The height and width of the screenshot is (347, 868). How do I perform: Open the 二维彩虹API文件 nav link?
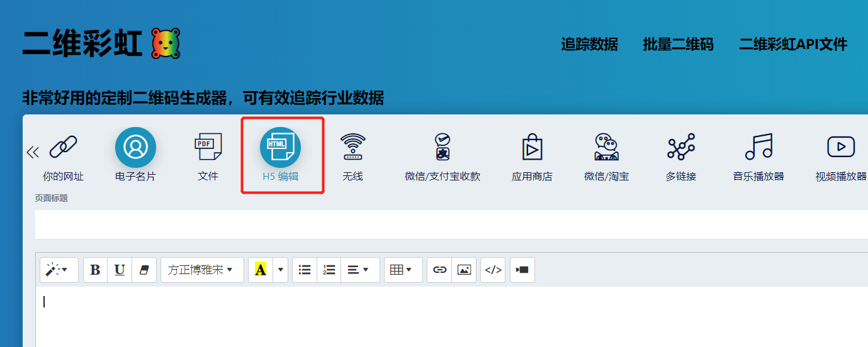click(793, 45)
